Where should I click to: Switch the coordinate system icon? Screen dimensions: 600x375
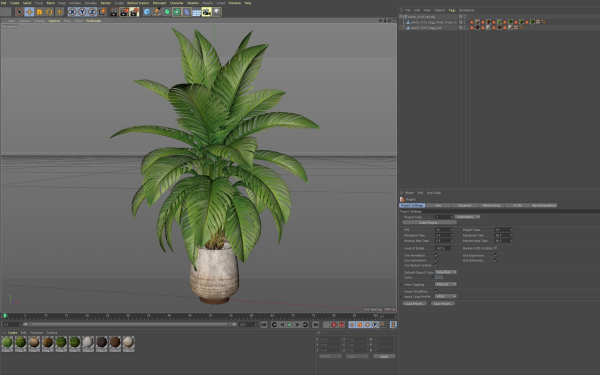point(102,12)
